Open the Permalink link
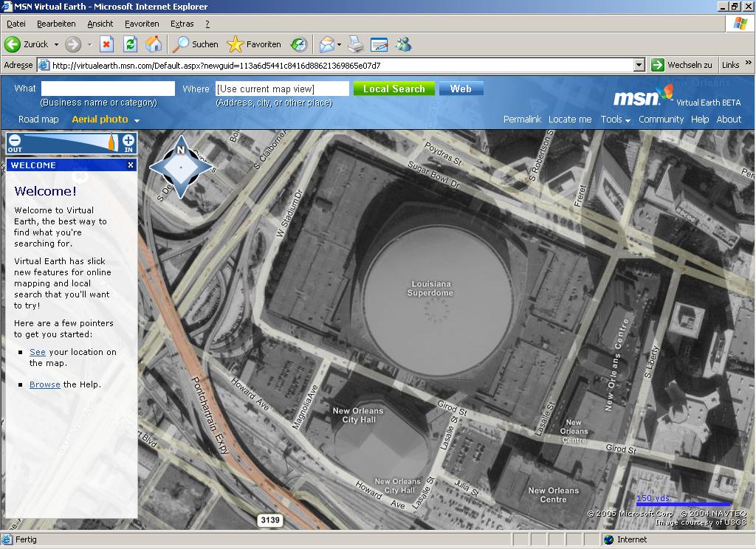 (522, 120)
